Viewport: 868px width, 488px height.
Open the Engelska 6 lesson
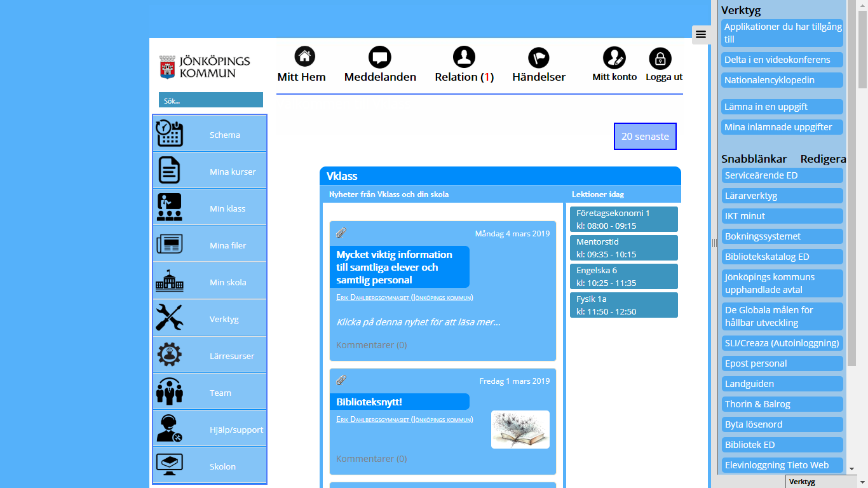pyautogui.click(x=624, y=276)
